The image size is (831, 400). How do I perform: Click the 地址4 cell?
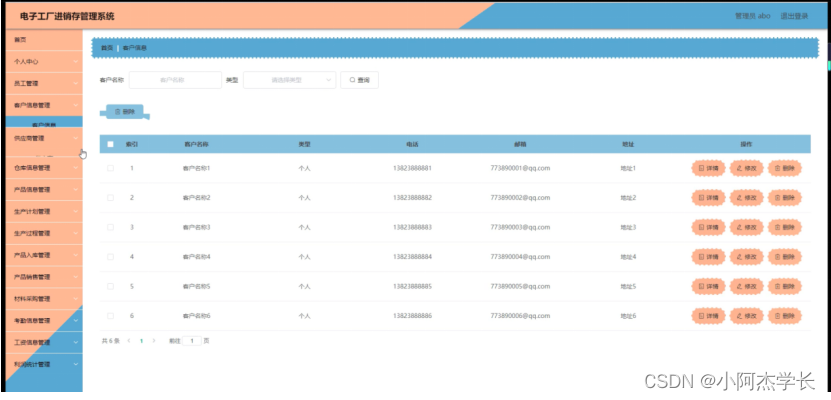pyautogui.click(x=628, y=257)
